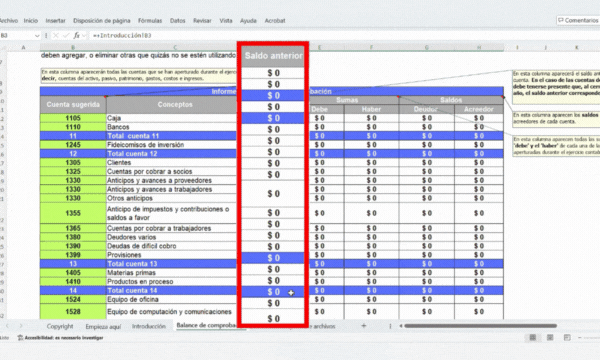This screenshot has height=360, width=600.
Task: Select the Otros anticipos cell
Action: 172,198
